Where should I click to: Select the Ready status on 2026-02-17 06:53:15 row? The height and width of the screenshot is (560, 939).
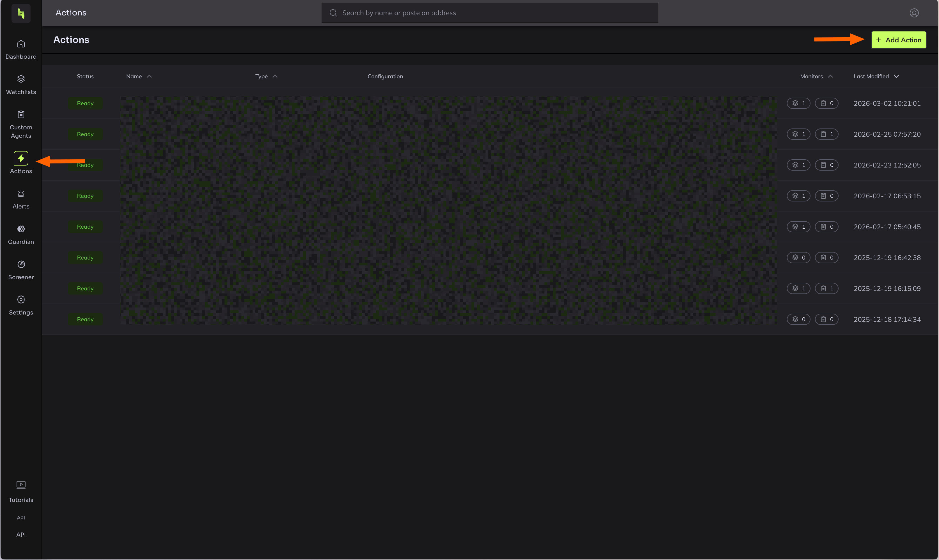[85, 196]
